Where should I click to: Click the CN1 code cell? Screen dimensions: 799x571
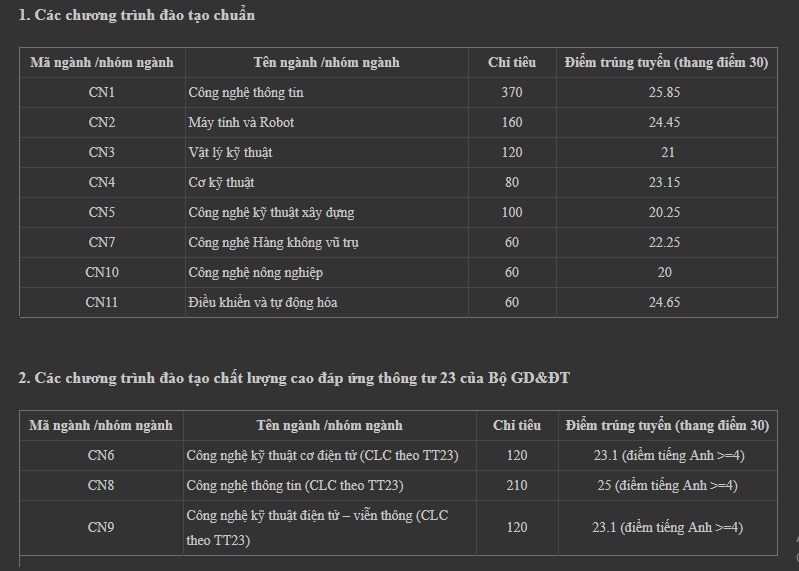102,93
